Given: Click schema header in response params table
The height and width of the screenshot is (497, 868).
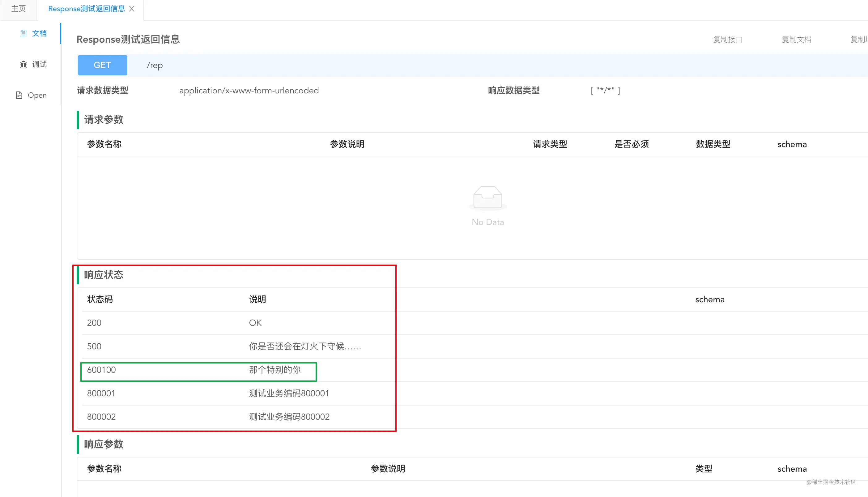Looking at the screenshot, I should tap(792, 469).
